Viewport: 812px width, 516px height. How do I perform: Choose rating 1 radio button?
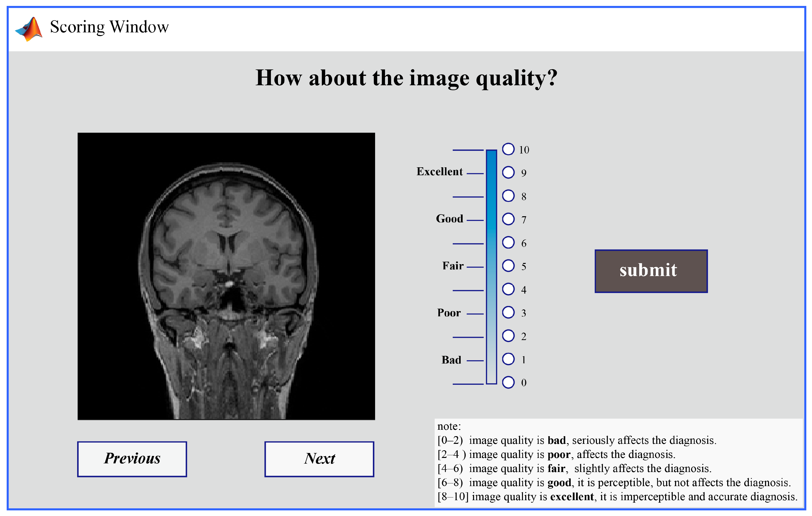508,359
